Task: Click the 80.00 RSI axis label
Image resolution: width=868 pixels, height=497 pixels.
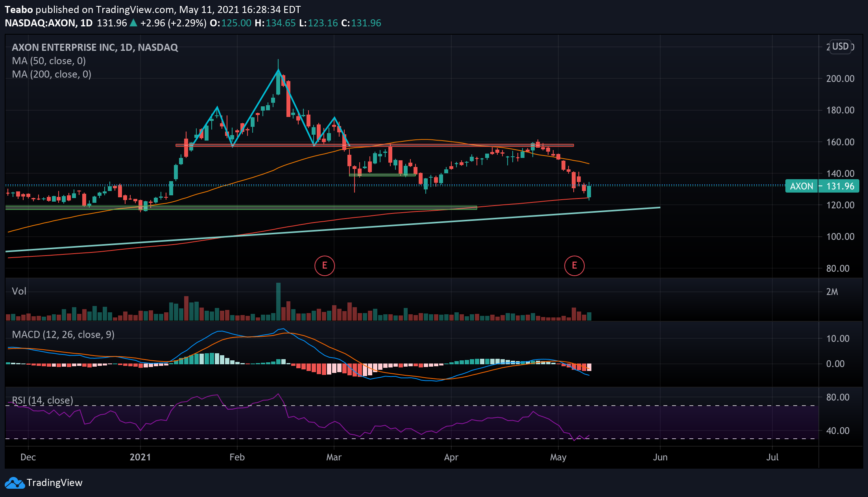Action: pyautogui.click(x=838, y=397)
